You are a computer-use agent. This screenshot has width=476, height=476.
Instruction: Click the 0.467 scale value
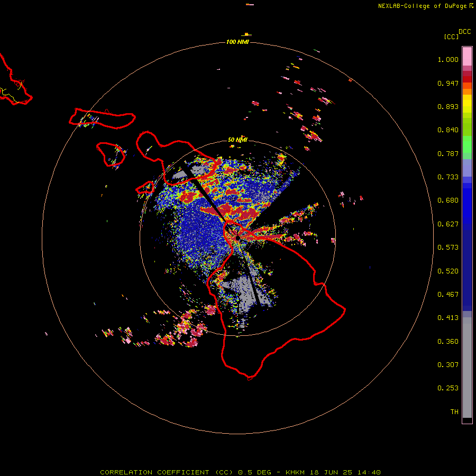448,295
